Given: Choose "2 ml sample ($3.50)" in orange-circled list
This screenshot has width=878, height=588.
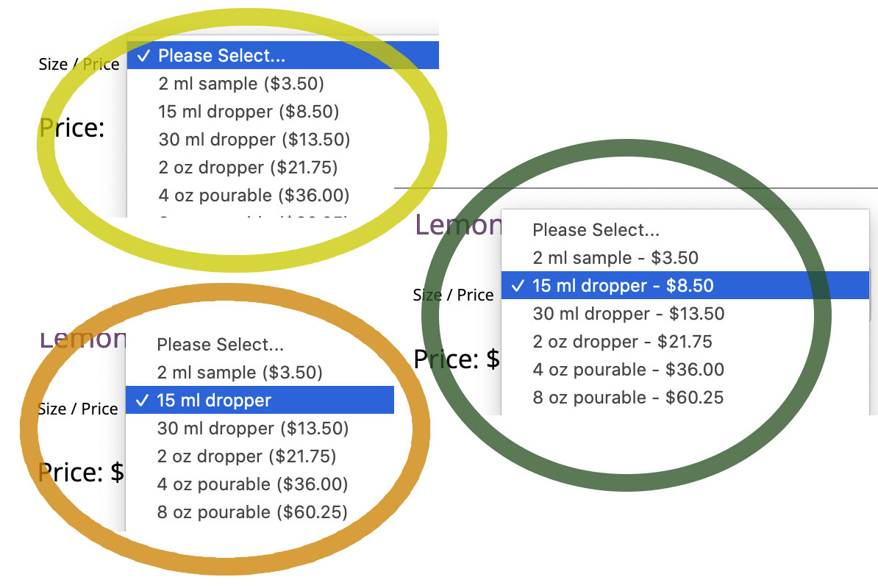Looking at the screenshot, I should 240,373.
